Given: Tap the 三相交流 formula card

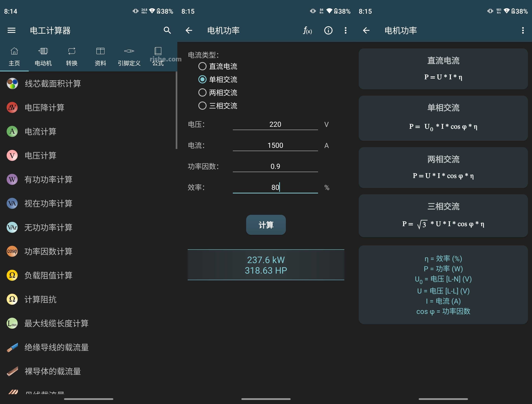Looking at the screenshot, I should point(443,216).
